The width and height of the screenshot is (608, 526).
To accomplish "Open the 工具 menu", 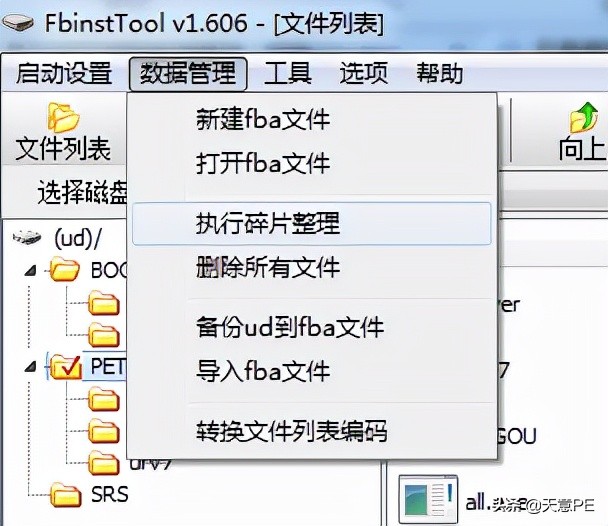I will tap(288, 73).
